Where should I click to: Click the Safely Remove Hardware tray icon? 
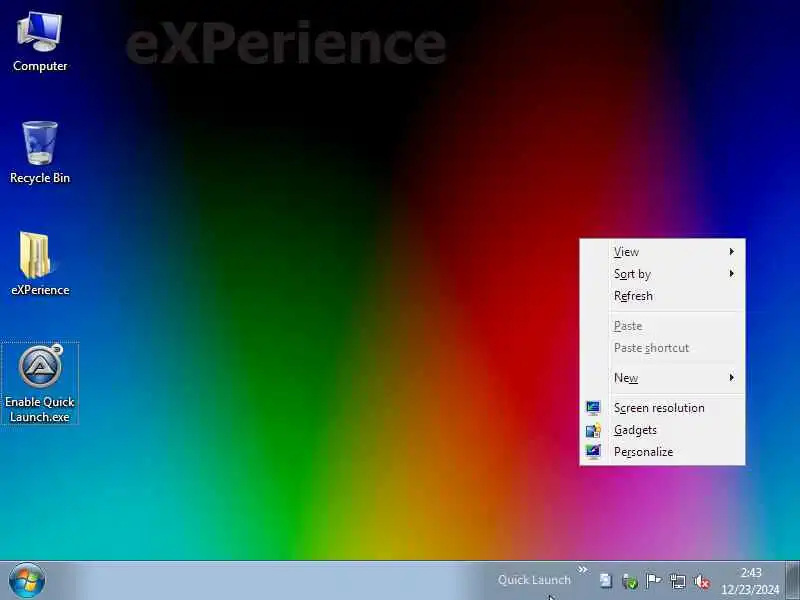630,581
